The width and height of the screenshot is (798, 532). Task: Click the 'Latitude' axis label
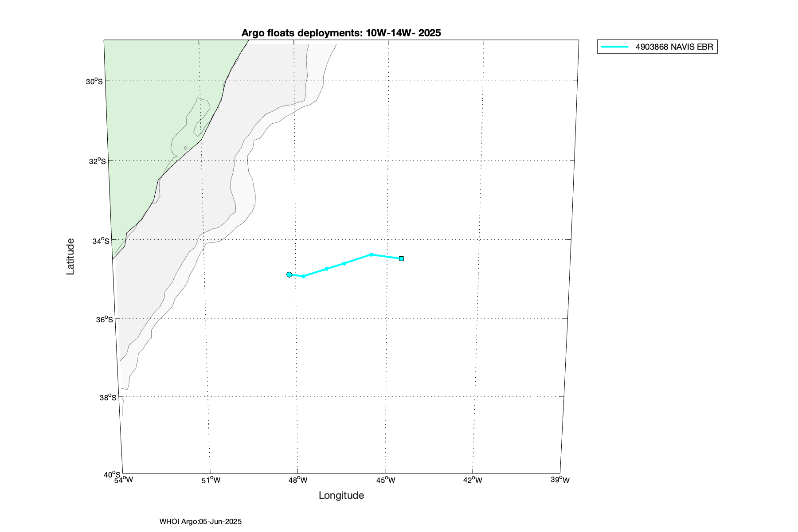[x=70, y=257]
